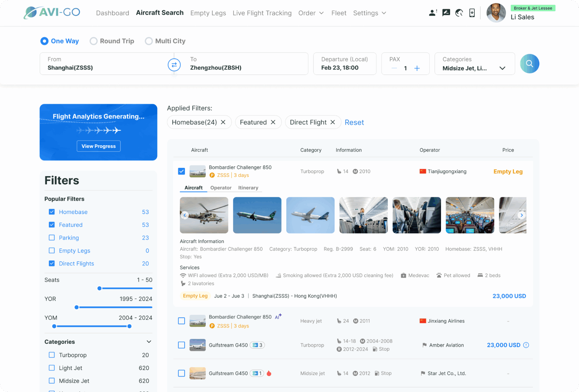Open the Order dropdown menu
Image resolution: width=579 pixels, height=392 pixels.
(311, 13)
